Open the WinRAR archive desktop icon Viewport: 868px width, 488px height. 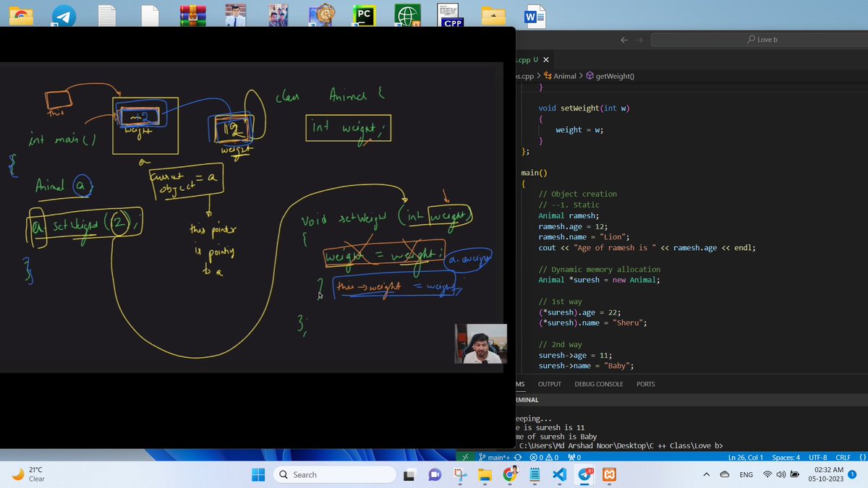point(192,15)
